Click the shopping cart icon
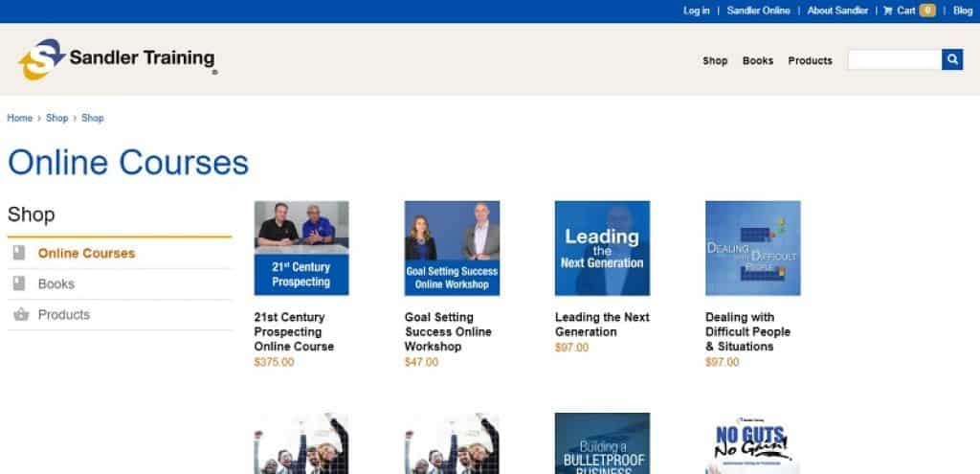 (887, 11)
